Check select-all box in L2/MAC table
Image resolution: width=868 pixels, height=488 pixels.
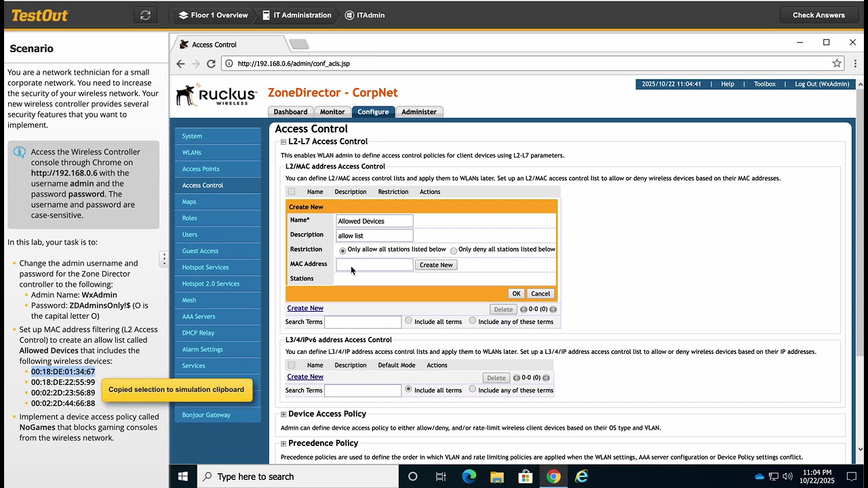[292, 192]
